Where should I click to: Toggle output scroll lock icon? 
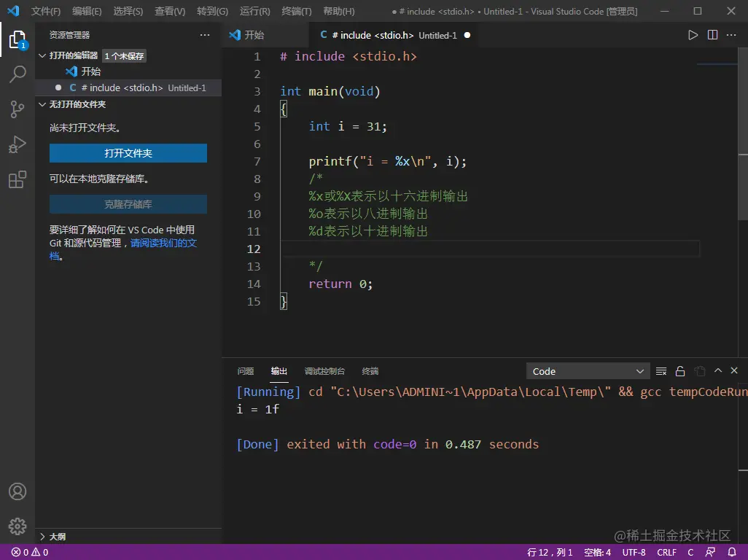[680, 371]
